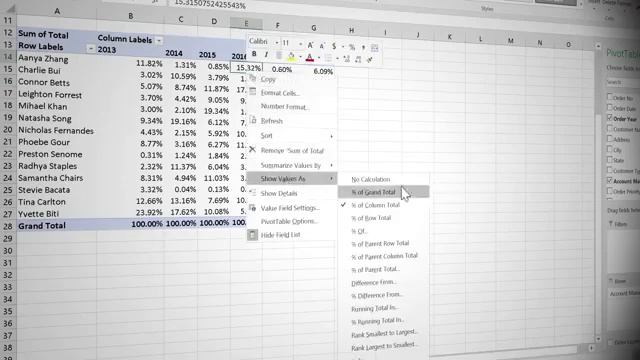Click the red font color swatch

point(310,58)
